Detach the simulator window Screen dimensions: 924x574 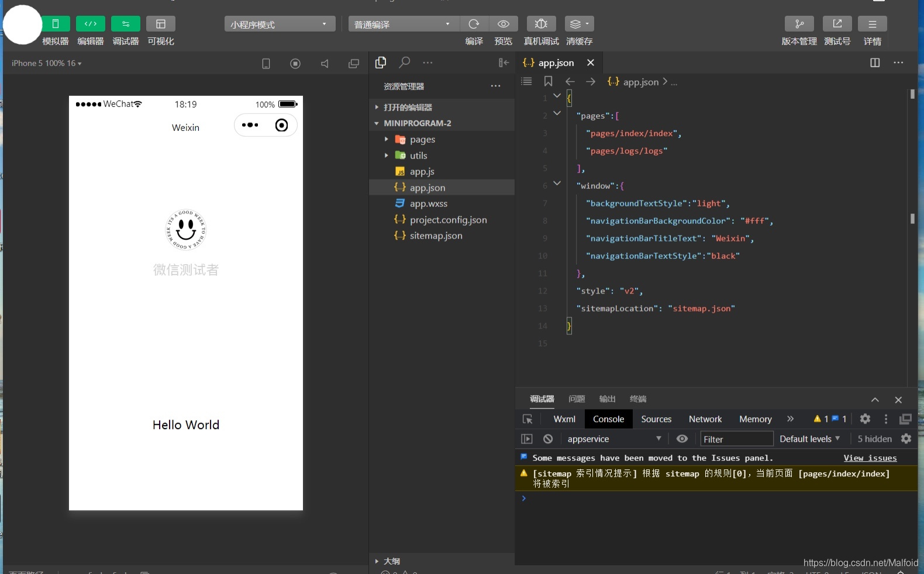tap(354, 64)
